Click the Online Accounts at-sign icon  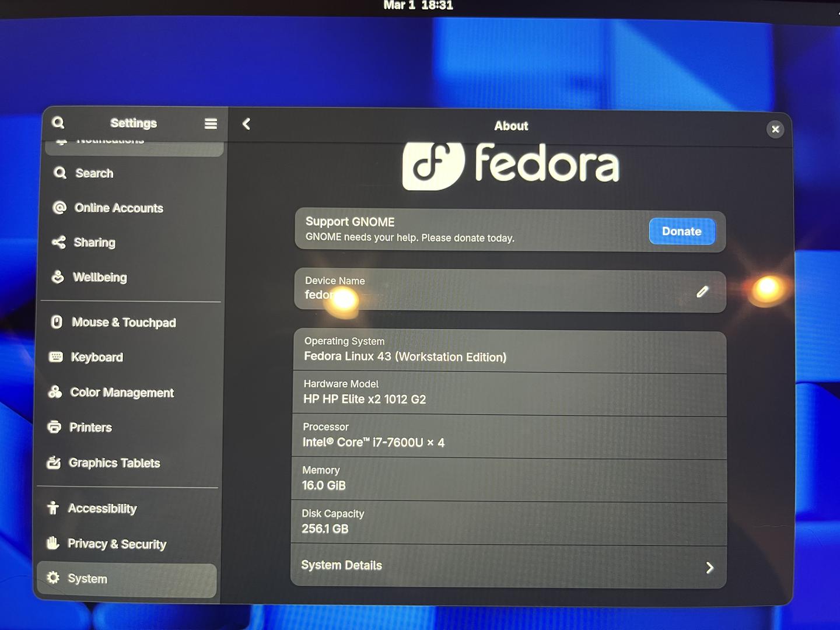click(59, 207)
